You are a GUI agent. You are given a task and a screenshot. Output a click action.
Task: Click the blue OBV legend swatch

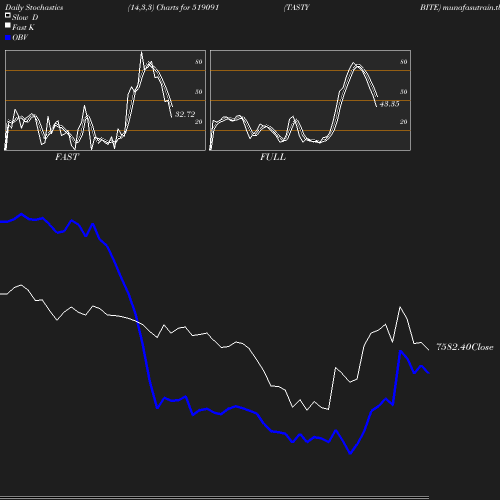coord(8,38)
